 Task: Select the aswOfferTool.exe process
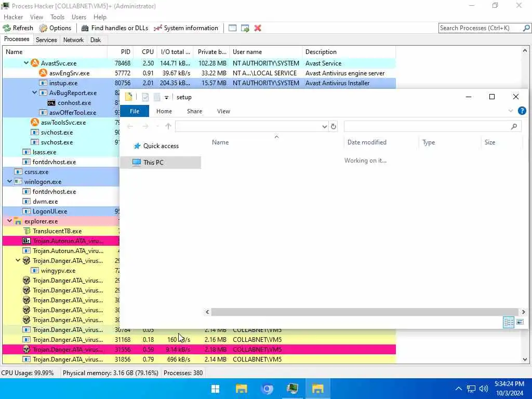point(73,113)
